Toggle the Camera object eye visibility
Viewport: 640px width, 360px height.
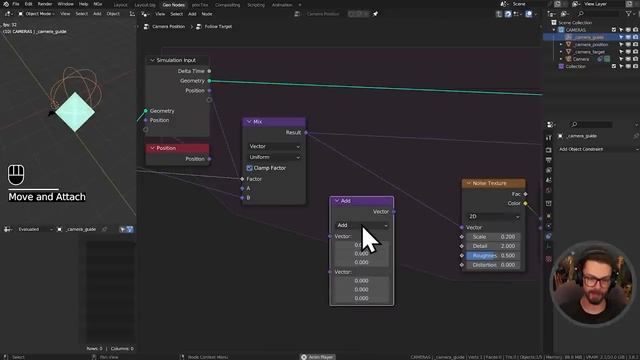628,59
